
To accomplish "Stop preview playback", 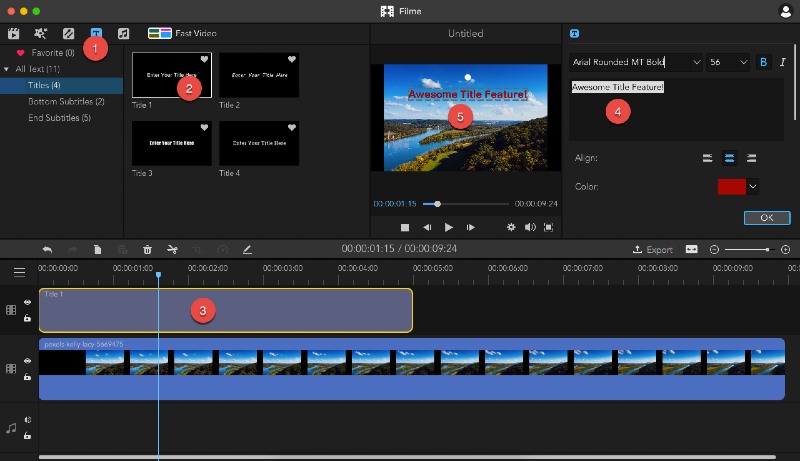I will (x=405, y=227).
